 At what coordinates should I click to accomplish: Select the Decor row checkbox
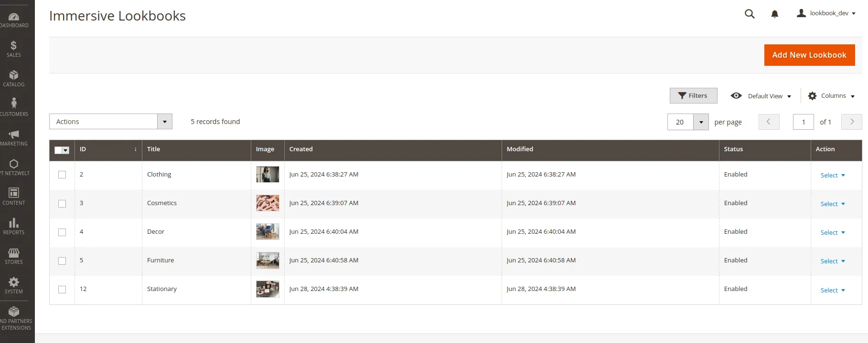pyautogui.click(x=62, y=232)
